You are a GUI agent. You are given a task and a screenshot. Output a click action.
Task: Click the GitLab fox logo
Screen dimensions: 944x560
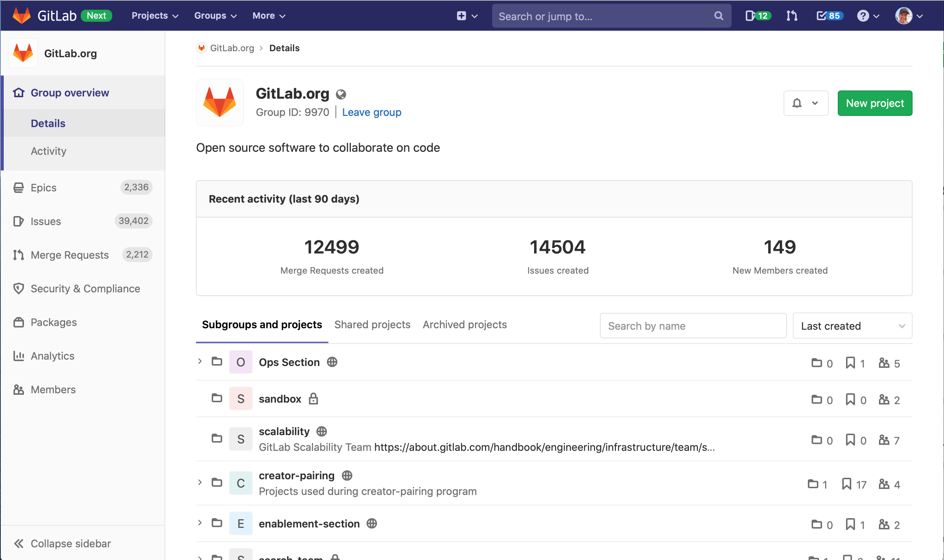pos(22,15)
